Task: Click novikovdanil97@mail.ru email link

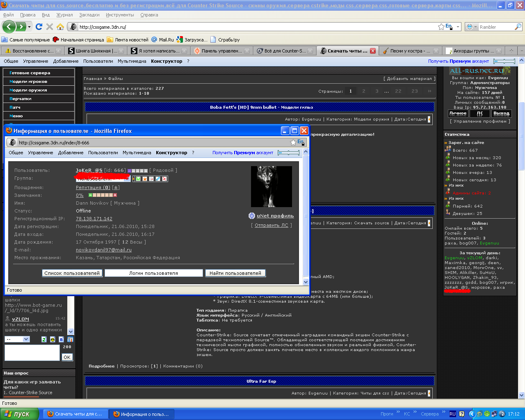Action: click(x=104, y=250)
